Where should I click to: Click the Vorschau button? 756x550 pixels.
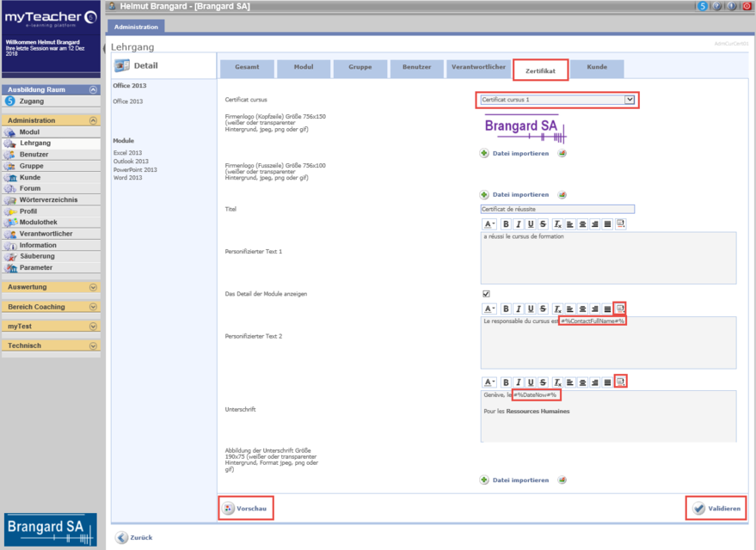(x=245, y=509)
